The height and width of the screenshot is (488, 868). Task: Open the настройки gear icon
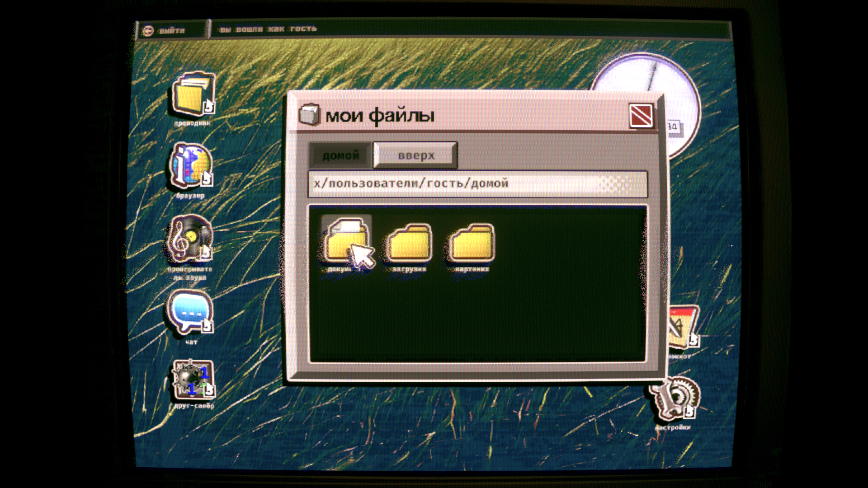(x=675, y=399)
